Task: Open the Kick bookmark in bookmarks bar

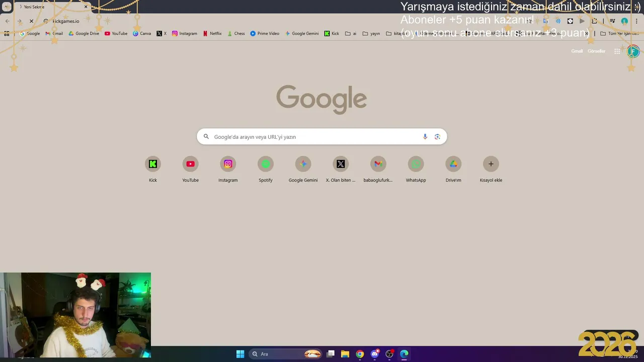Action: point(332,34)
